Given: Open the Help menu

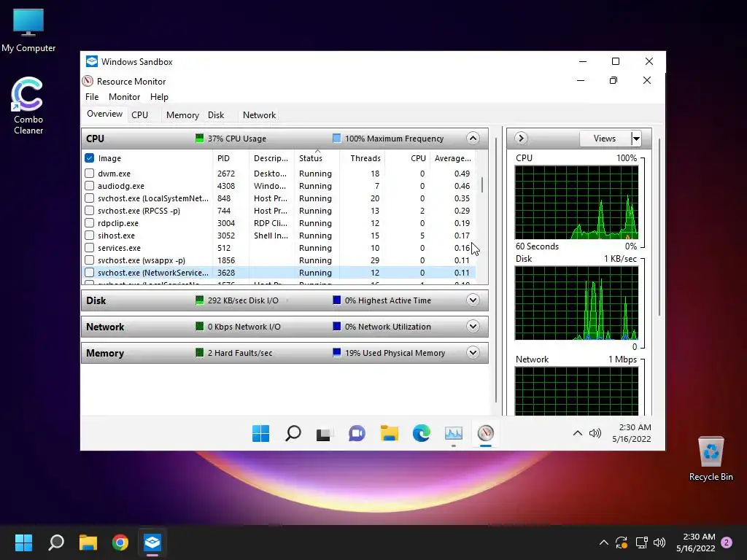Looking at the screenshot, I should (x=159, y=97).
